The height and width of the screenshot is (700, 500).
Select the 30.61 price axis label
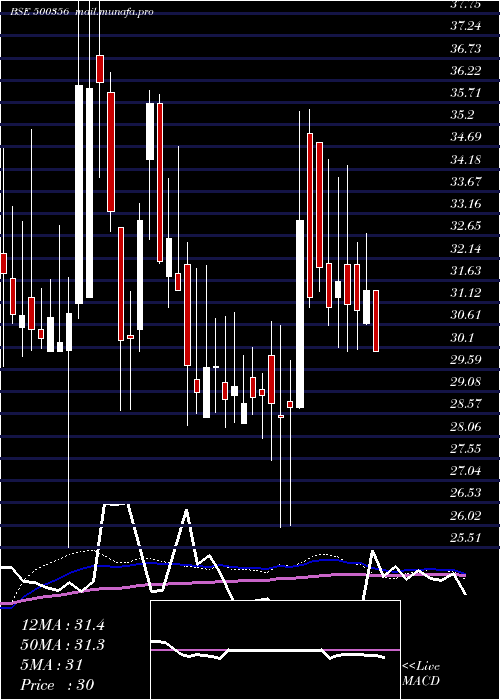[x=466, y=315]
